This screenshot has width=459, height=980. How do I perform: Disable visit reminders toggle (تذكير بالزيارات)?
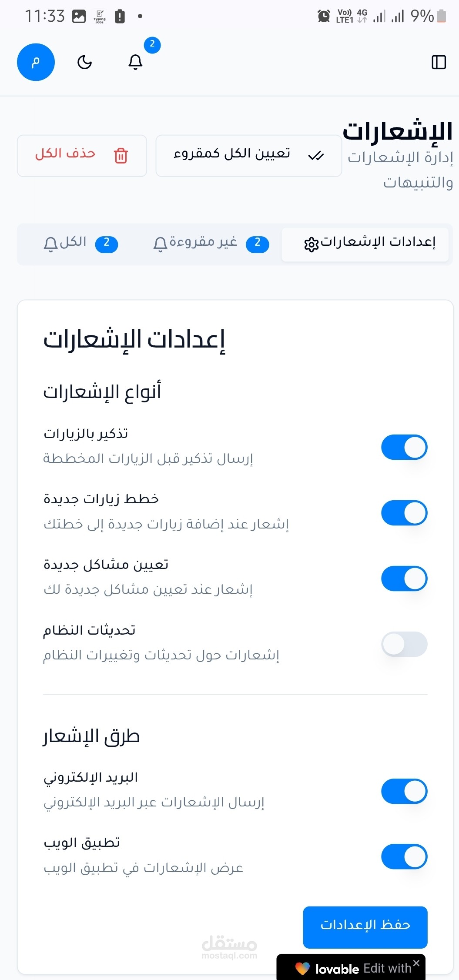(x=404, y=447)
